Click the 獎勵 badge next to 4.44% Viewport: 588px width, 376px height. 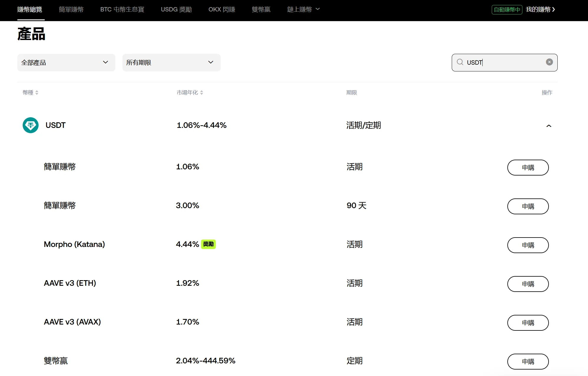[208, 244]
